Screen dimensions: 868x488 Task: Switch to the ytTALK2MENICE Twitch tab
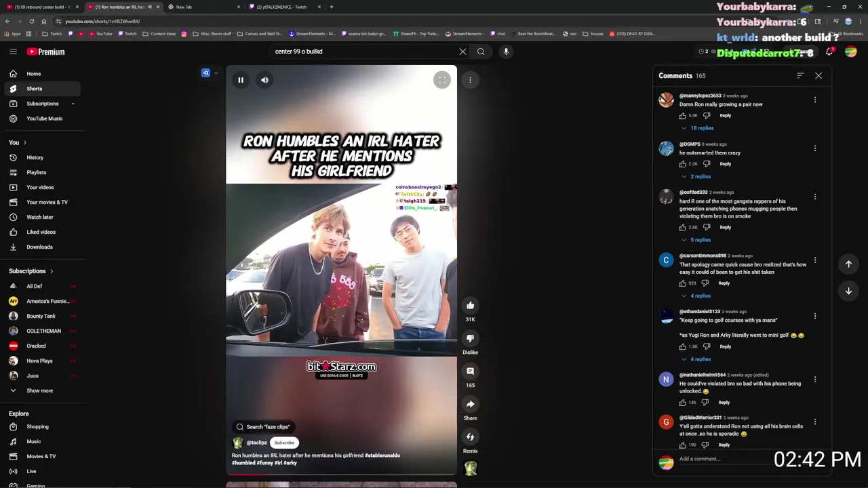285,7
